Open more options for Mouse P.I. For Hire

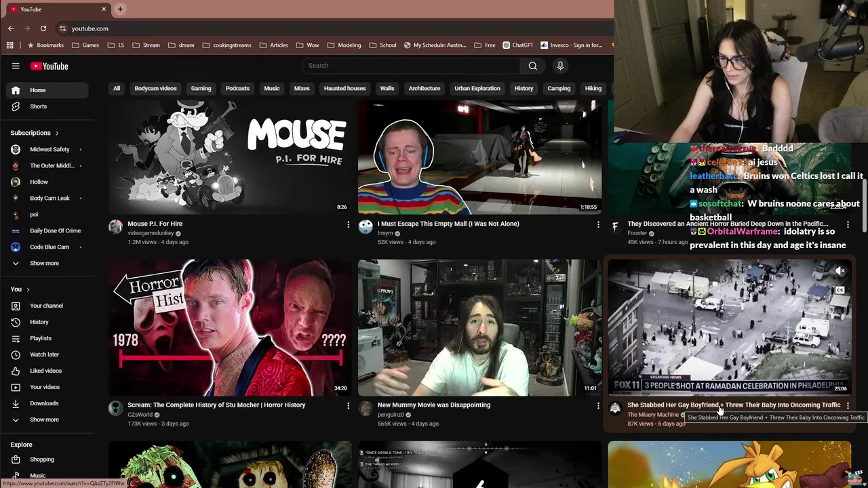[x=349, y=224]
